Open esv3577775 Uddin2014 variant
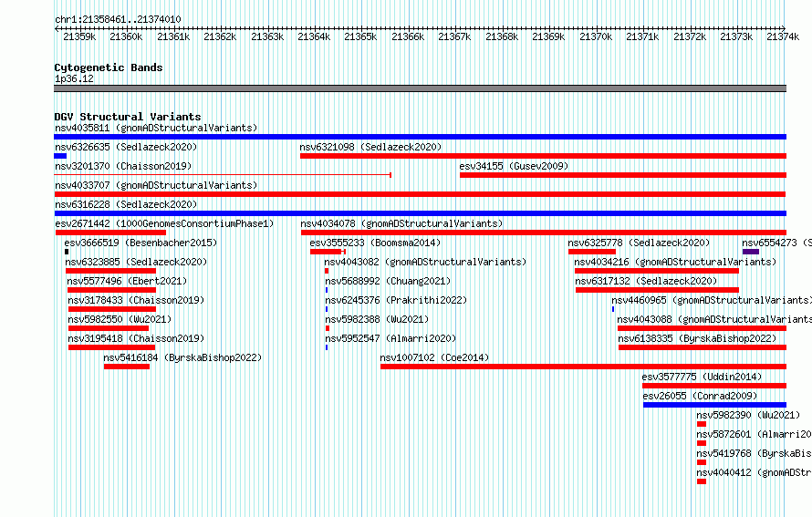Image resolution: width=812 pixels, height=517 pixels. [x=702, y=377]
